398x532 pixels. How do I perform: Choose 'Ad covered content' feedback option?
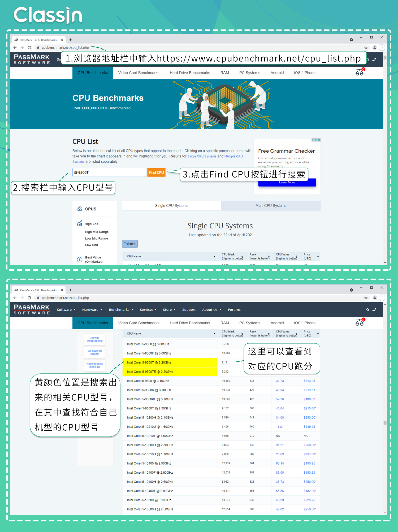pos(95,352)
